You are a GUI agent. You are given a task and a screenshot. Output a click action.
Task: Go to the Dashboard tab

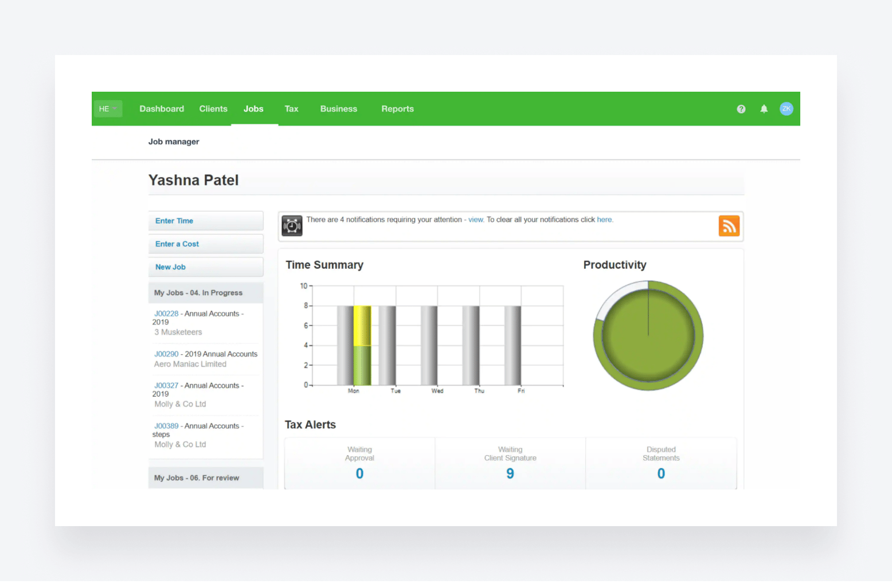[162, 109]
